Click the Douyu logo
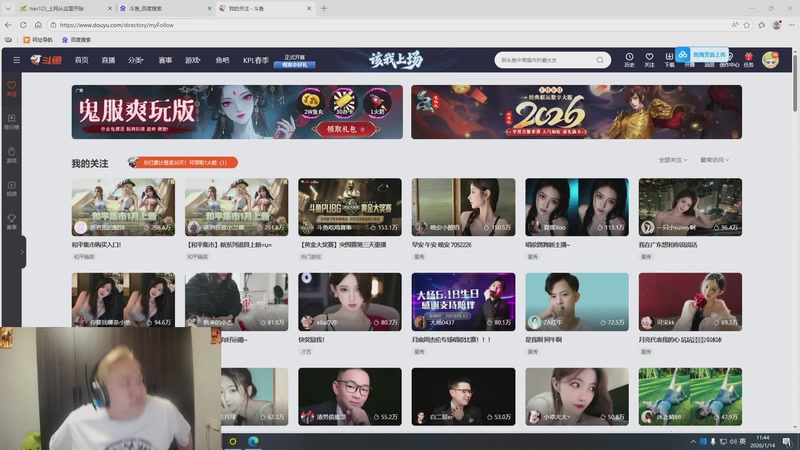Screen dimensions: 800x450 click(x=46, y=60)
